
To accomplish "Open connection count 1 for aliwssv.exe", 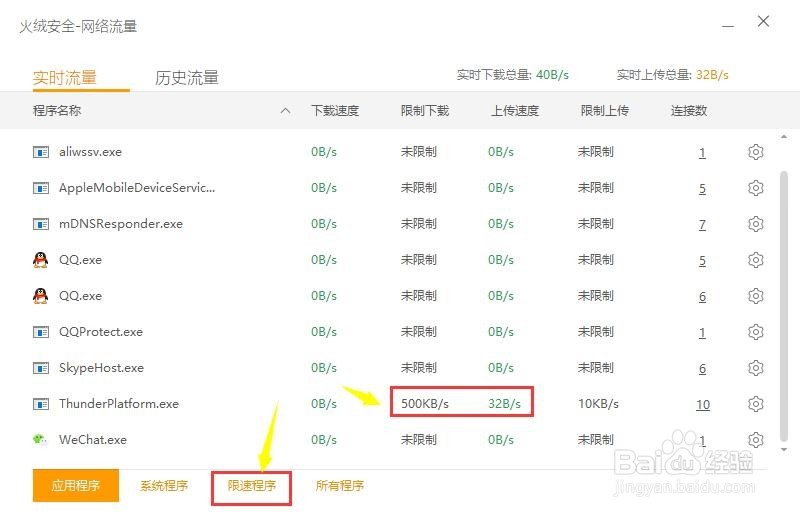I will click(x=702, y=153).
